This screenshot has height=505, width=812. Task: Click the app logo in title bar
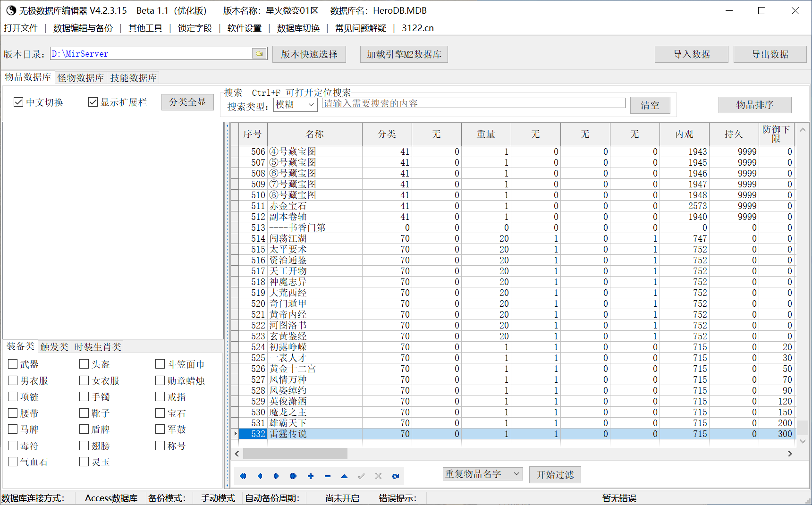click(x=11, y=10)
